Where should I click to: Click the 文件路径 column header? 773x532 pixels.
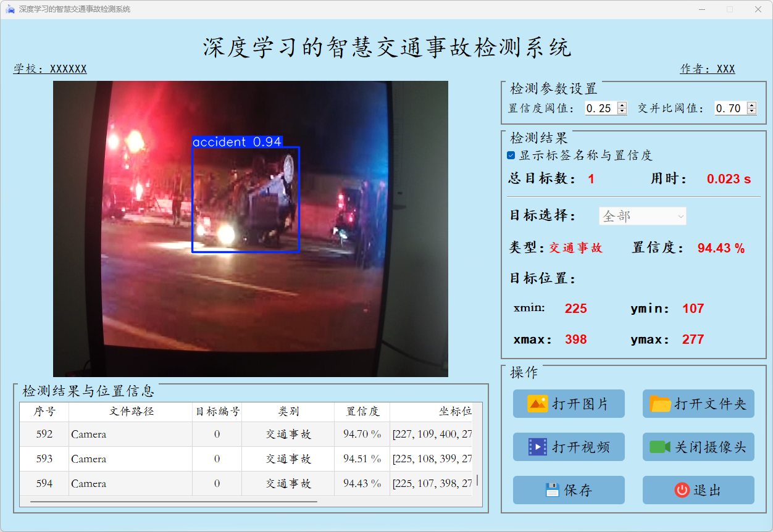[x=131, y=412]
